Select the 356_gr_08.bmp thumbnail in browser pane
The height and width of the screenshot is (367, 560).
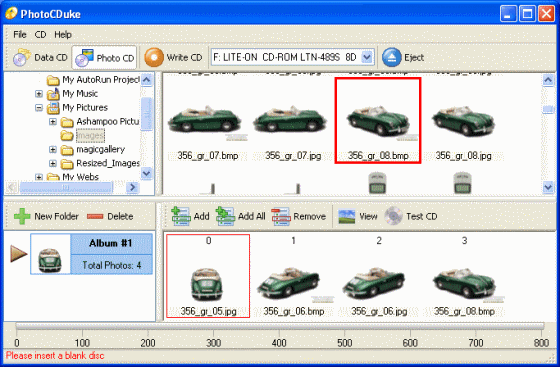click(378, 121)
